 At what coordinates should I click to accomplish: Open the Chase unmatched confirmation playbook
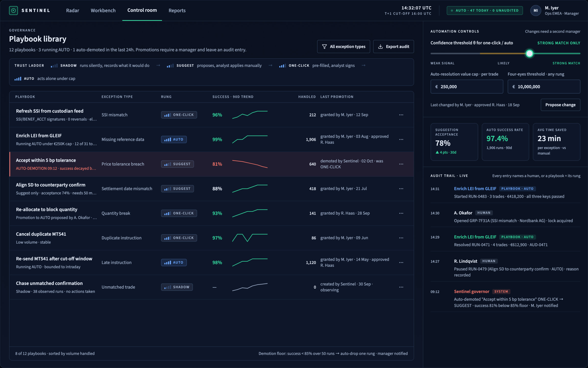click(x=49, y=283)
